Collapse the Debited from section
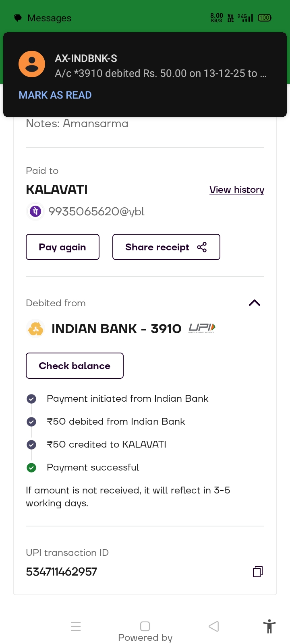This screenshot has height=644, width=290. pyautogui.click(x=255, y=303)
